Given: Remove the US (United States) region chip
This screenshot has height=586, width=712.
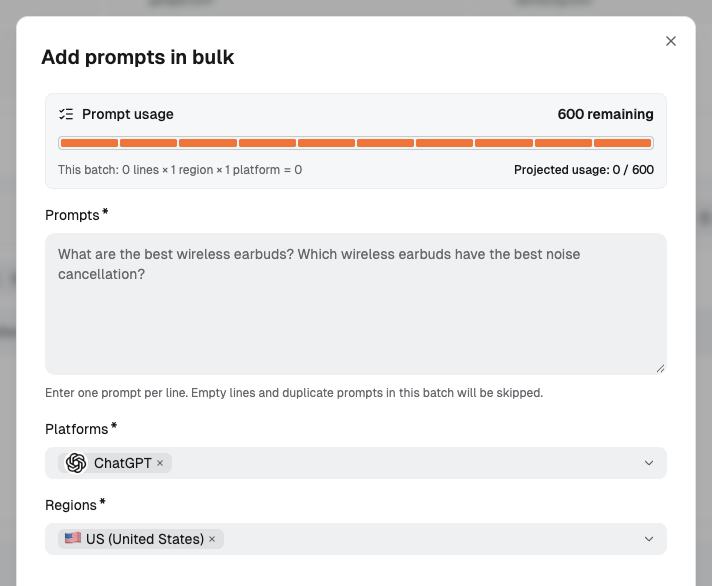Looking at the screenshot, I should click(x=212, y=539).
